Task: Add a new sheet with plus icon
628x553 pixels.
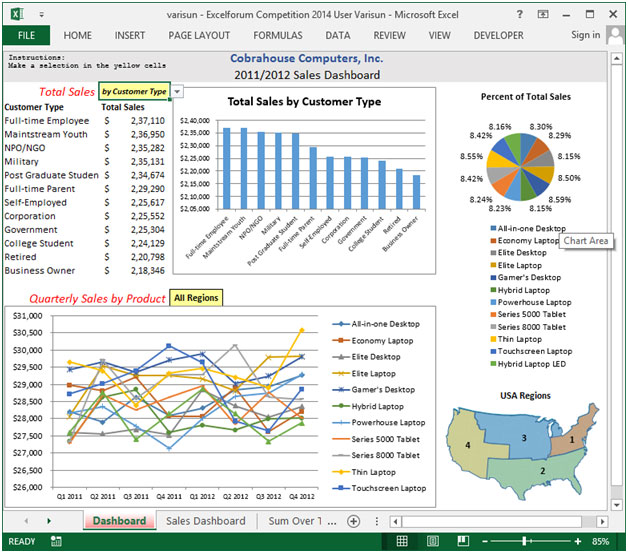Action: pyautogui.click(x=353, y=521)
